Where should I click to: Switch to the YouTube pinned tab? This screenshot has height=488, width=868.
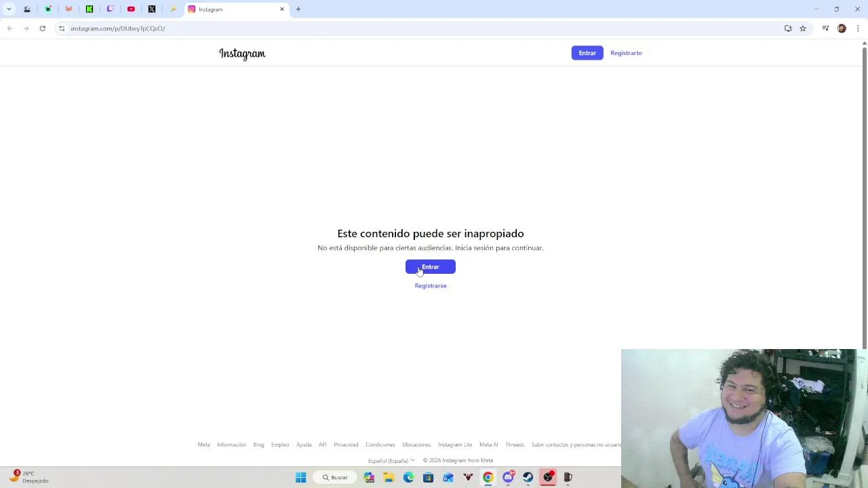point(131,9)
